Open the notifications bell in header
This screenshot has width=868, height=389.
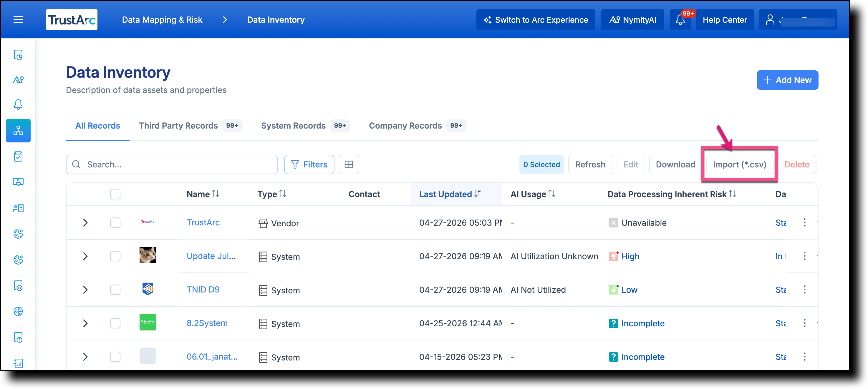point(680,20)
